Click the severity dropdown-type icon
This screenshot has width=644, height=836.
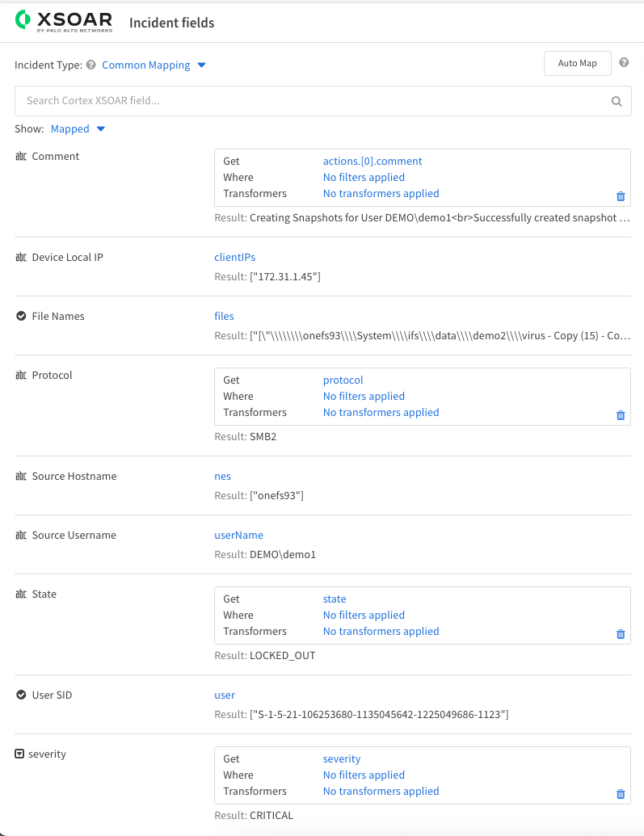[20, 754]
